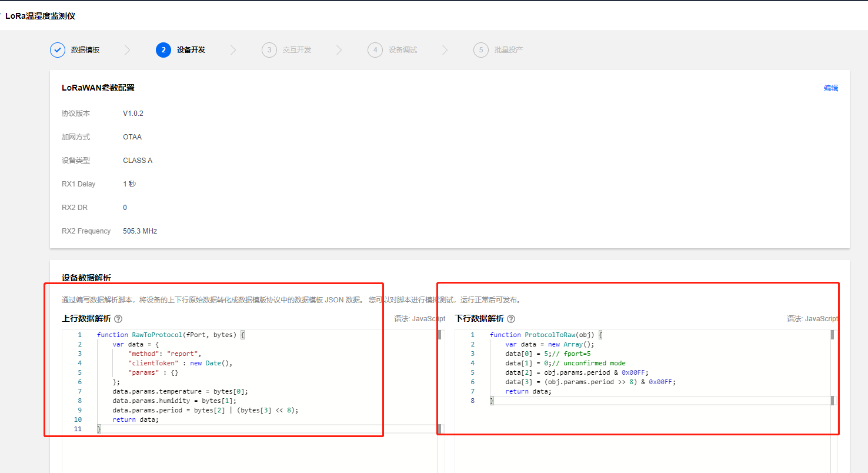The width and height of the screenshot is (868, 473).
Task: Click line data.params.temperature = bytes[0]
Action: click(181, 391)
